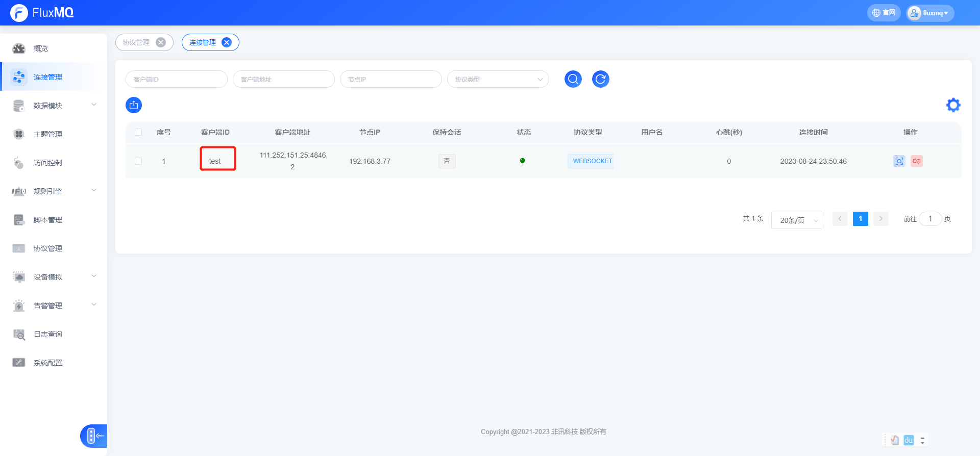
Task: Close the 连接管理 tab
Action: pyautogui.click(x=227, y=42)
